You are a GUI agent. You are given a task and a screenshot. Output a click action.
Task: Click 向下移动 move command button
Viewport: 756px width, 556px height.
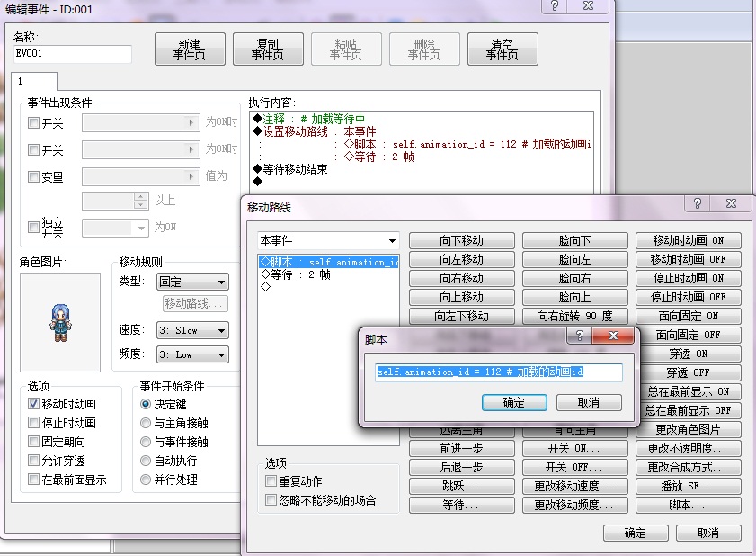point(461,240)
